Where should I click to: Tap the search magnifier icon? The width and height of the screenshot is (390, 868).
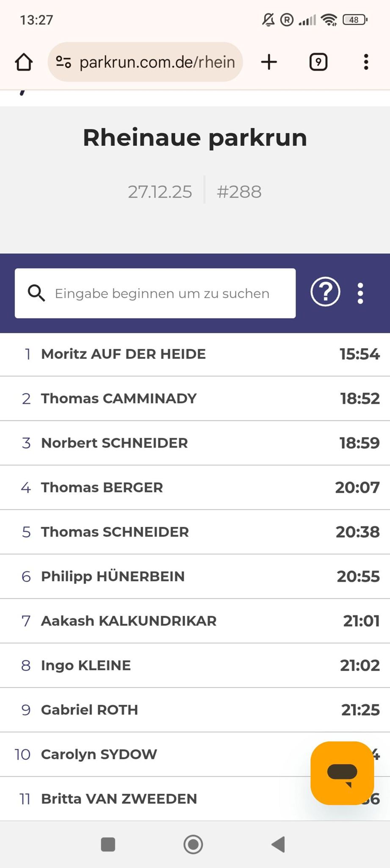(x=36, y=293)
